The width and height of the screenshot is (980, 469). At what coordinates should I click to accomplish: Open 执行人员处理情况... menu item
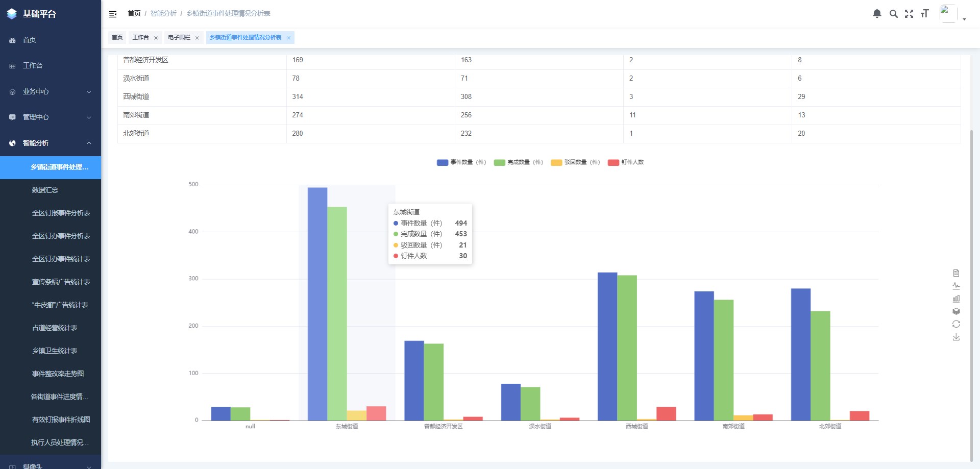pyautogui.click(x=51, y=442)
